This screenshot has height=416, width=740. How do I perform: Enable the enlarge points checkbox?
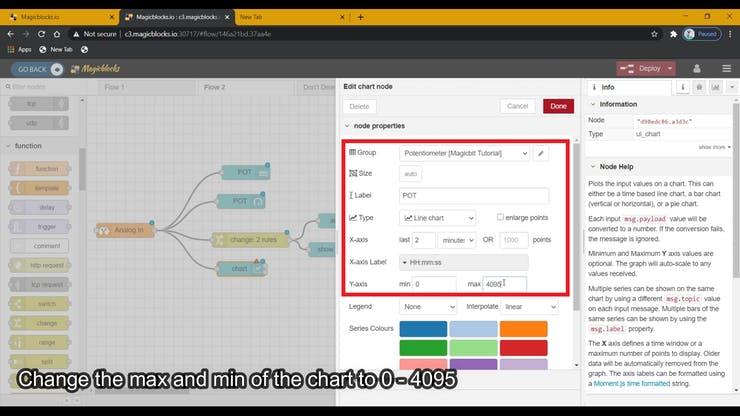click(501, 217)
